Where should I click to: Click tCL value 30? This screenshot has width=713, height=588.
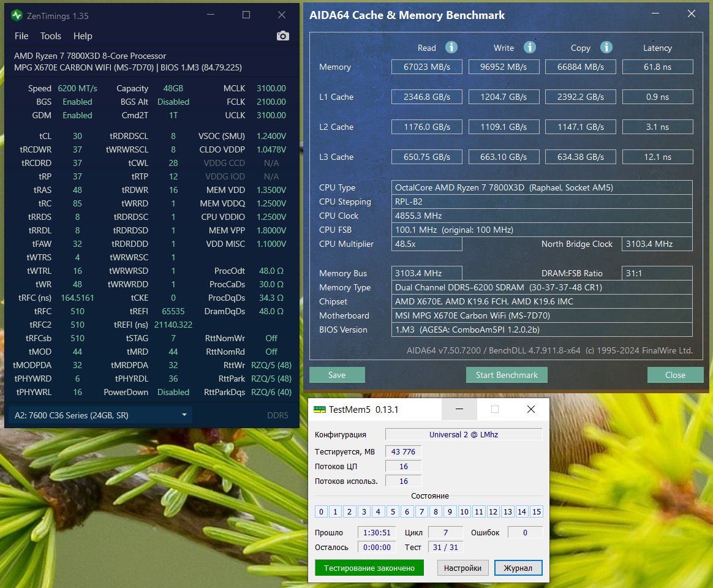[77, 136]
